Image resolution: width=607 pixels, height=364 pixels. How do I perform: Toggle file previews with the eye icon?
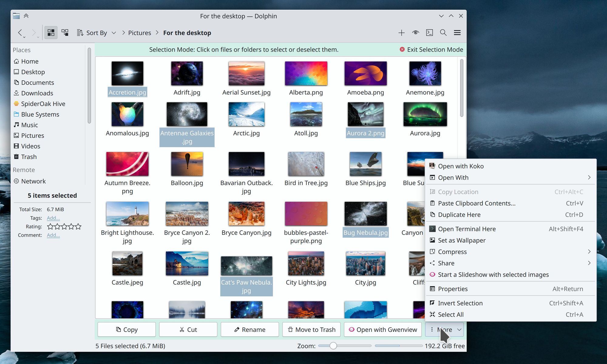pos(415,32)
